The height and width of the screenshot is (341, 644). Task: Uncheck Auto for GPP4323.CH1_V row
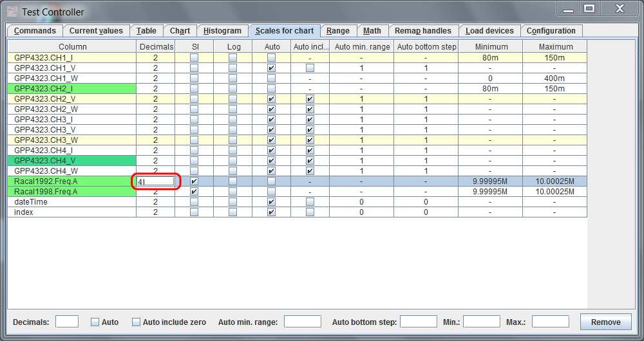click(271, 68)
